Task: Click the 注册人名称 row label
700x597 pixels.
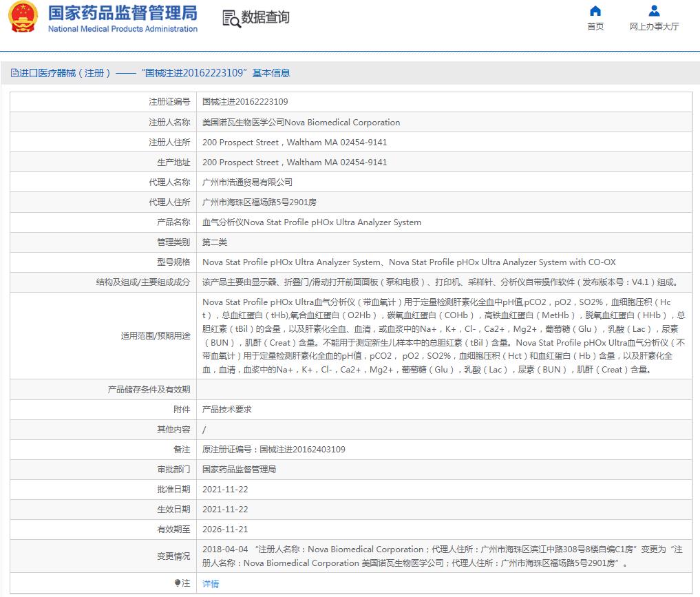Action: point(169,122)
